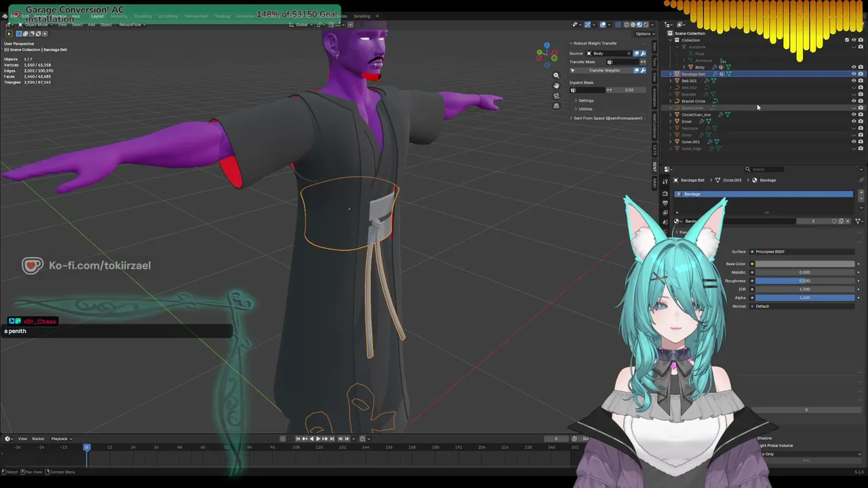Disable render for Outer.001 with camera icon
This screenshot has height=488, width=868.
click(x=861, y=142)
